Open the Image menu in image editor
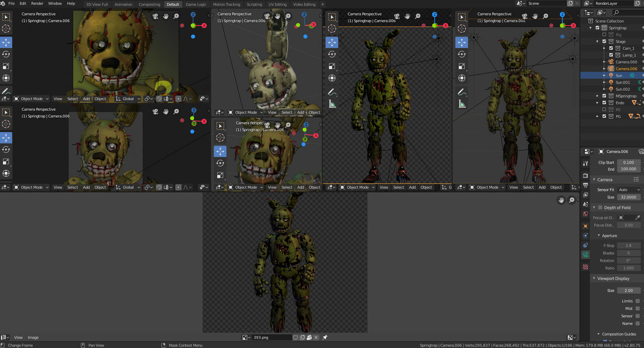This screenshot has width=644, height=348. 33,337
